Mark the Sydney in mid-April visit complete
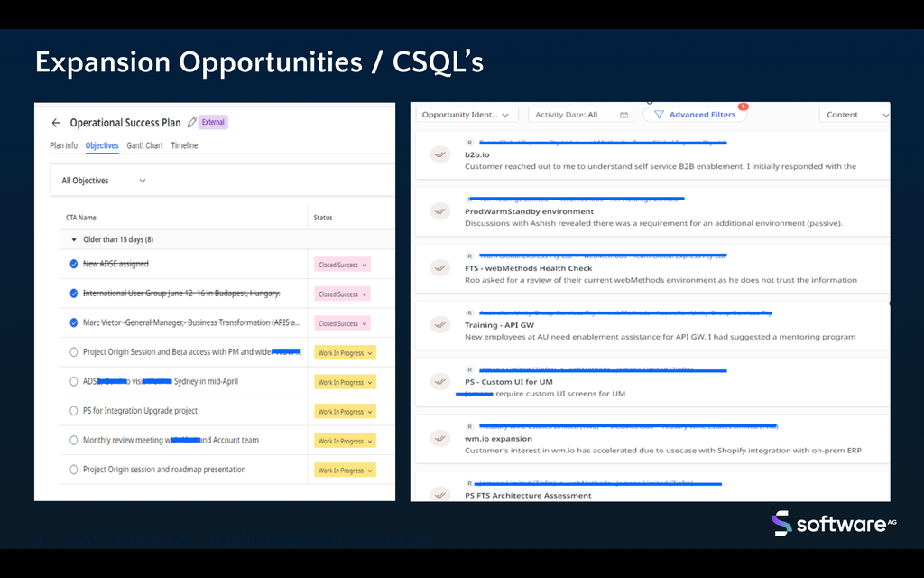The height and width of the screenshot is (578, 924). click(74, 382)
